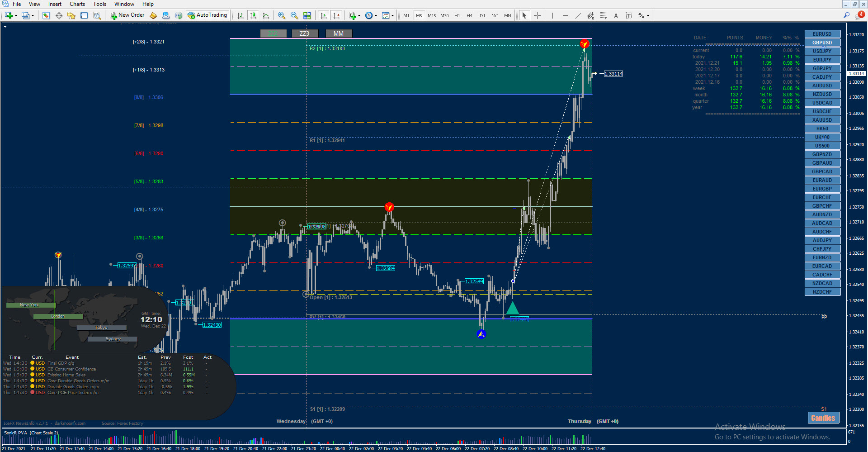The height and width of the screenshot is (452, 868).
Task: Toggle chart auto scroll
Action: pyautogui.click(x=324, y=15)
